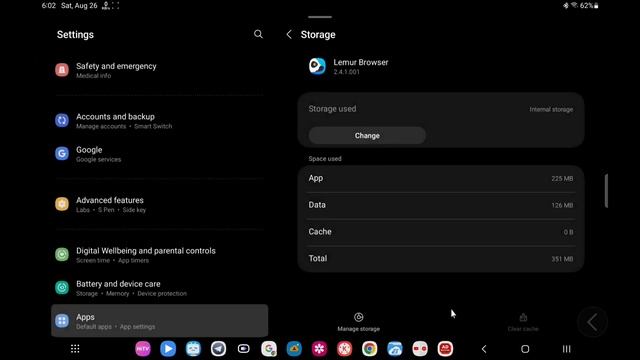Click the Accounts and backup icon

62,120
